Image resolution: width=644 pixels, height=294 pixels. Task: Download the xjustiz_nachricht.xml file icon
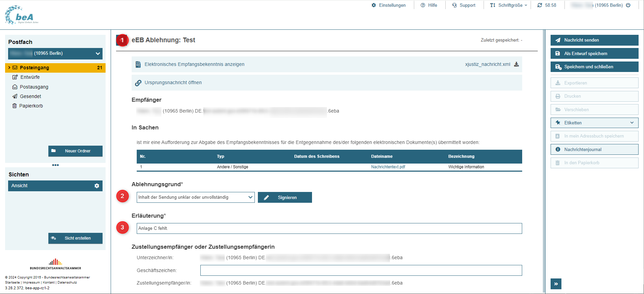click(x=516, y=64)
